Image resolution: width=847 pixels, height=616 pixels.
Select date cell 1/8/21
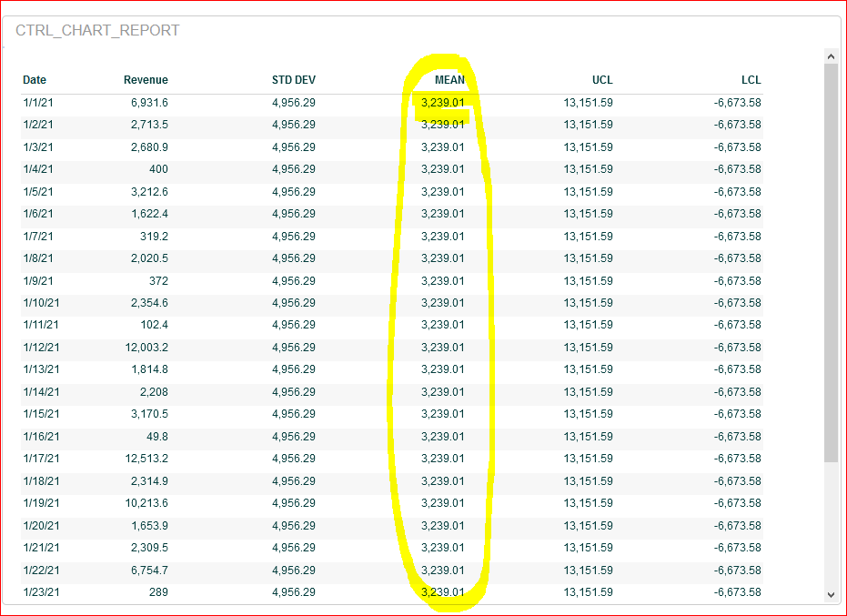pos(38,258)
